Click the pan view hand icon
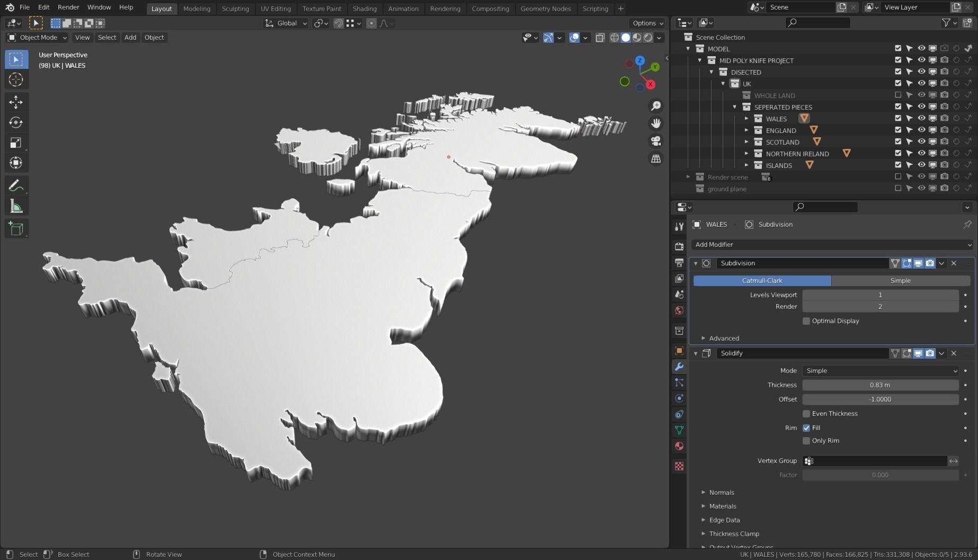The width and height of the screenshot is (978, 560). click(x=656, y=123)
